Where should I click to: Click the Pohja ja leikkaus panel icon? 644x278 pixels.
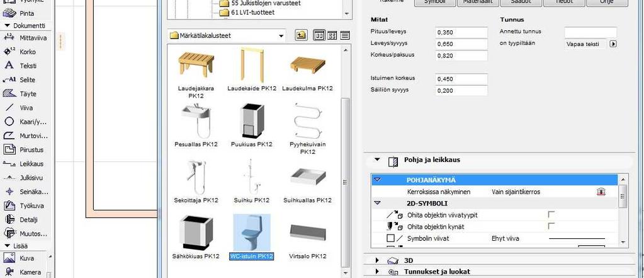point(393,161)
